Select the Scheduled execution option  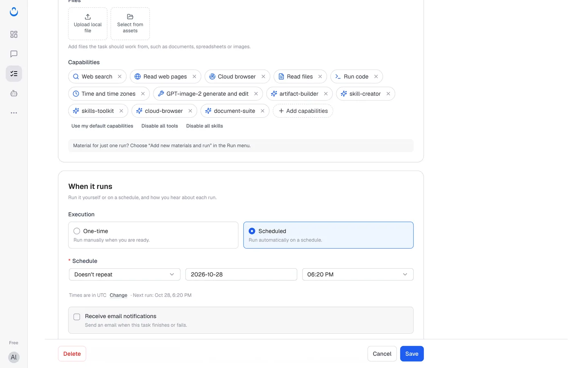pyautogui.click(x=328, y=235)
